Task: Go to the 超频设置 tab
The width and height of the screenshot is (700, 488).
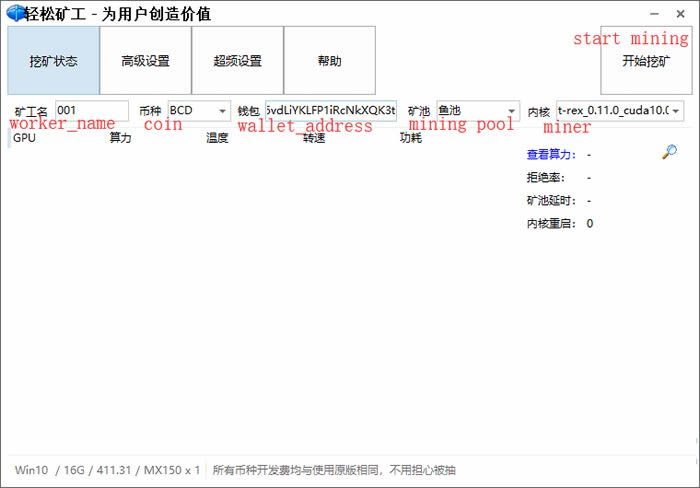Action: click(x=237, y=61)
